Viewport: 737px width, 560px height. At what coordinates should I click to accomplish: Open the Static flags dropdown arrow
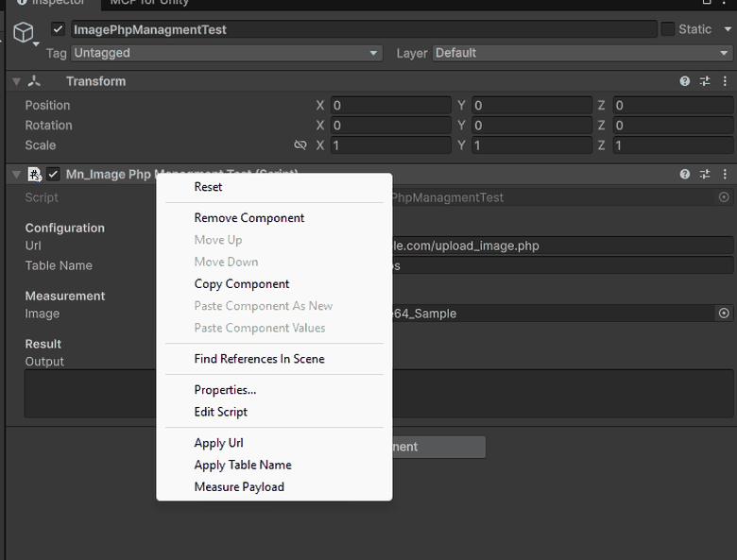pyautogui.click(x=728, y=29)
